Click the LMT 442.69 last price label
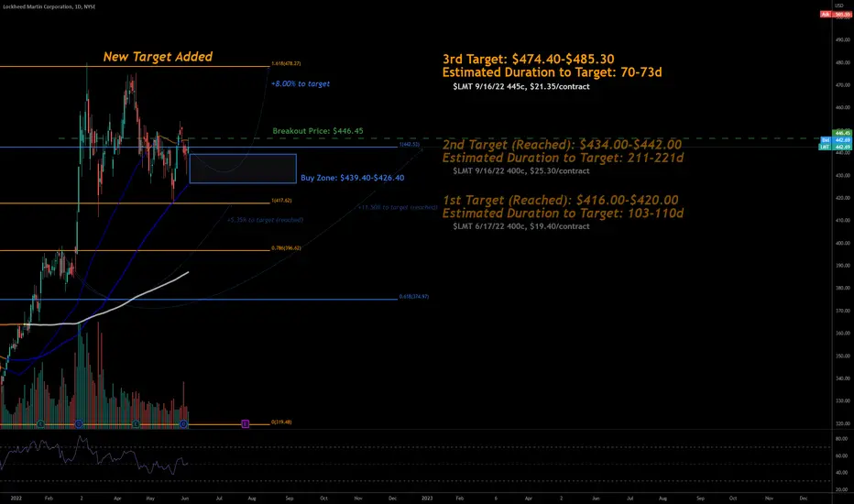 tap(836, 147)
